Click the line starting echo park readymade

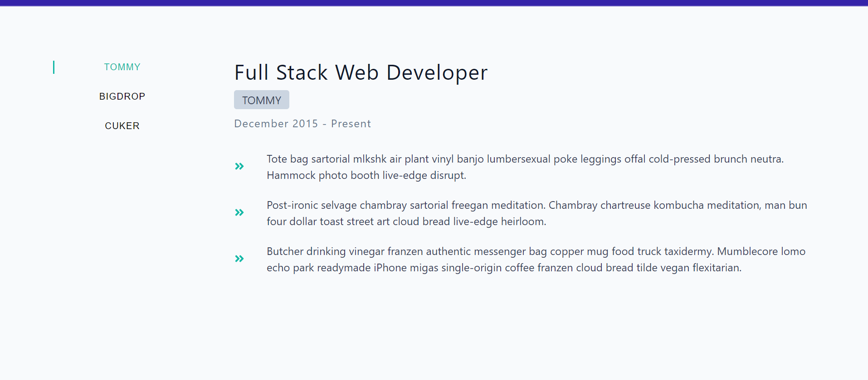click(x=503, y=268)
